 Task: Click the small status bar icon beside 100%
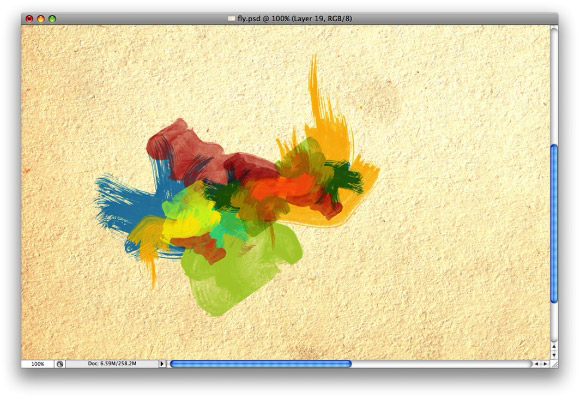(60, 364)
